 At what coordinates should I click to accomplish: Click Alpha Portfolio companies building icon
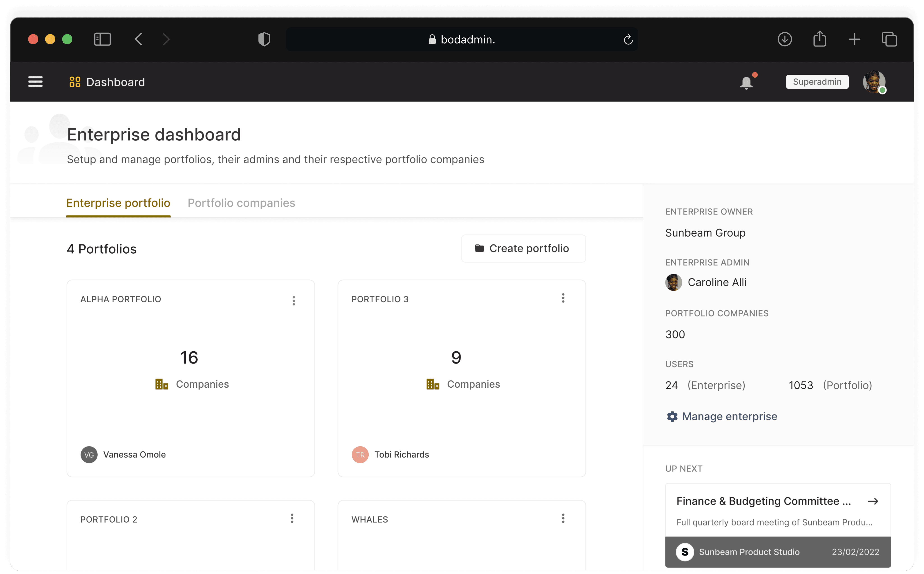[x=162, y=384]
